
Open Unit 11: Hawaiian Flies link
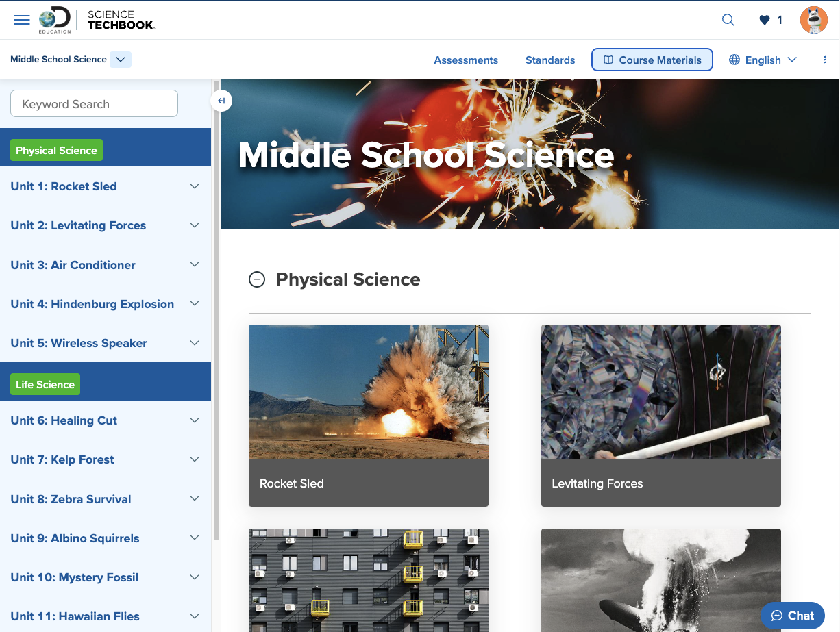75,616
